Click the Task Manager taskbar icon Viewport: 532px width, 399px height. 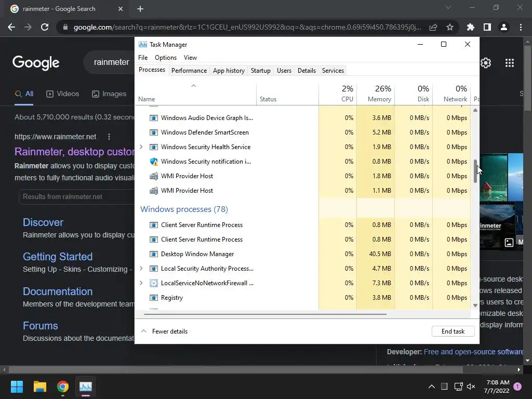click(x=86, y=387)
